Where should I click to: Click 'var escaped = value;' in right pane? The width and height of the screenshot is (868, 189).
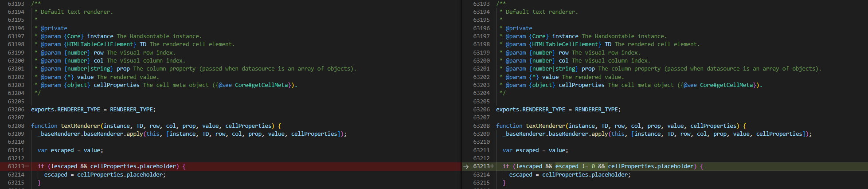point(535,150)
